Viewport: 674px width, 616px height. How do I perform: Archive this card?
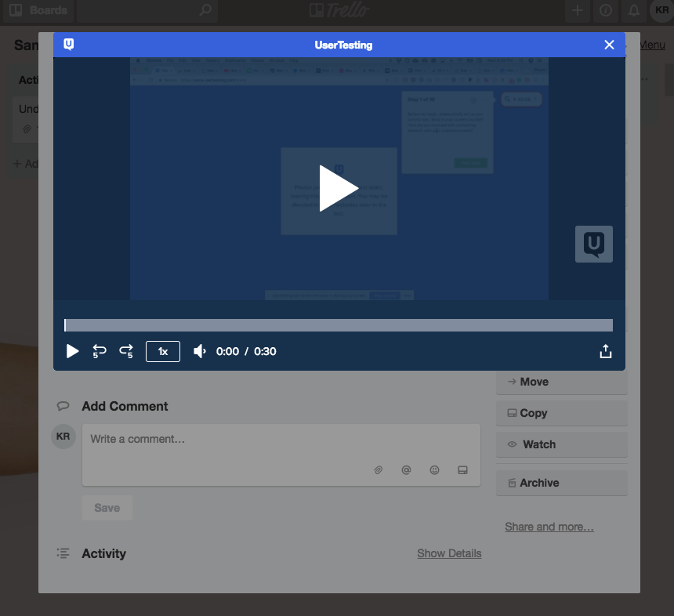click(x=562, y=483)
